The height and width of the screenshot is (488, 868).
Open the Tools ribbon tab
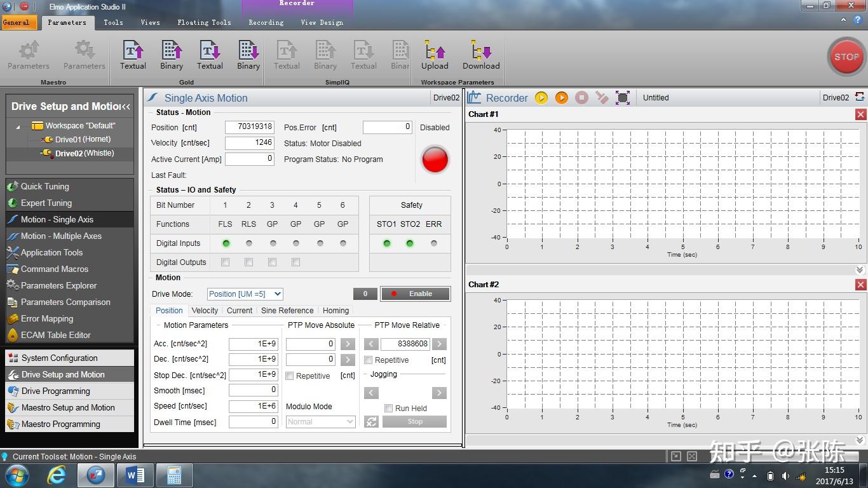click(113, 22)
